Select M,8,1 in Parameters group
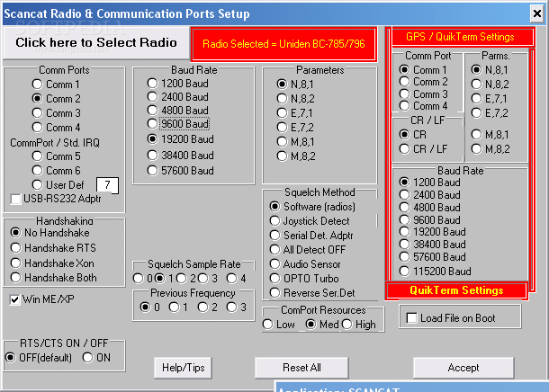This screenshot has height=392, width=549. pos(295,142)
